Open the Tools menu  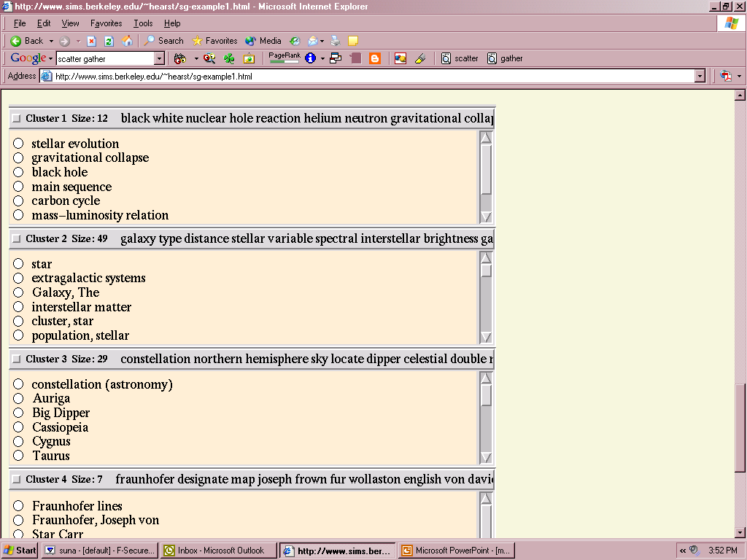point(143,23)
